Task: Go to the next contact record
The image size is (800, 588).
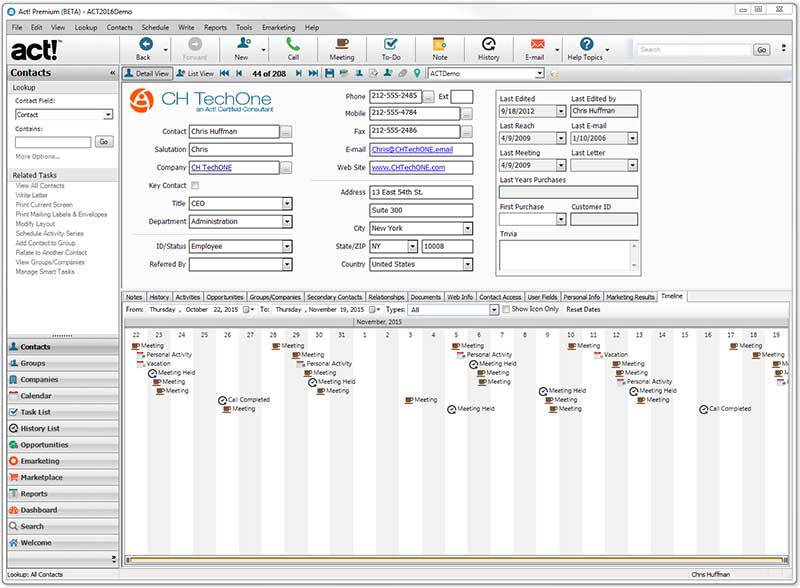Action: click(x=299, y=74)
